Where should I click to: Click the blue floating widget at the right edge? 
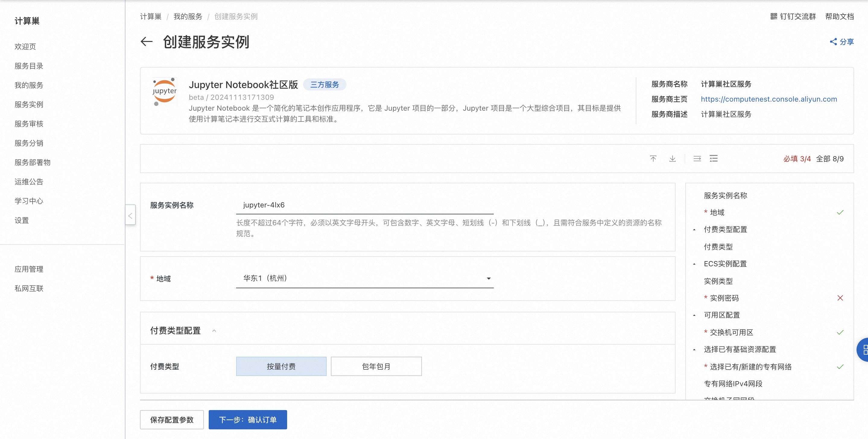(863, 350)
